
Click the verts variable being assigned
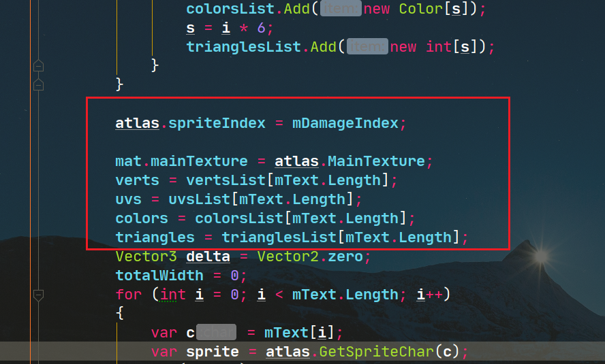[138, 180]
